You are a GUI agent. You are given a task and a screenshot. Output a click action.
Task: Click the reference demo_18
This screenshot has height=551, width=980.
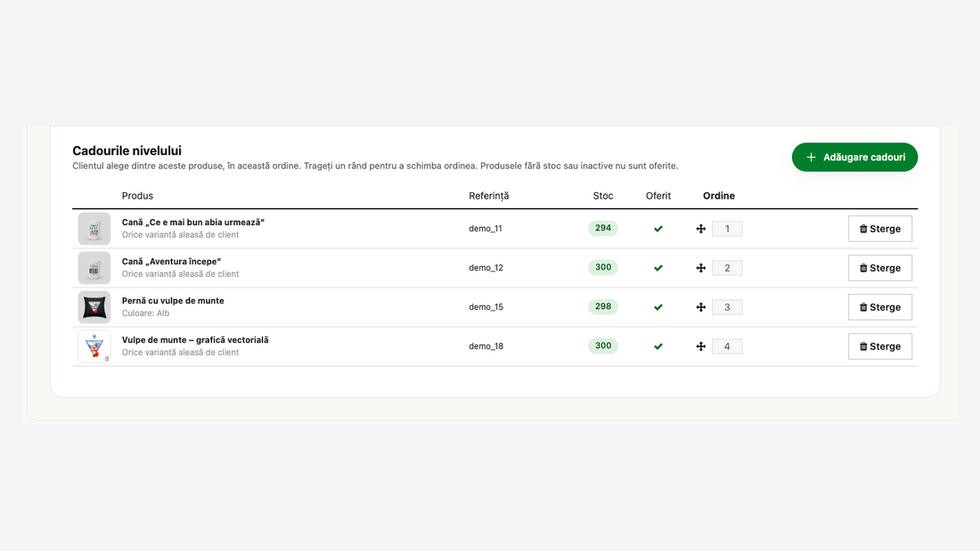pos(486,347)
